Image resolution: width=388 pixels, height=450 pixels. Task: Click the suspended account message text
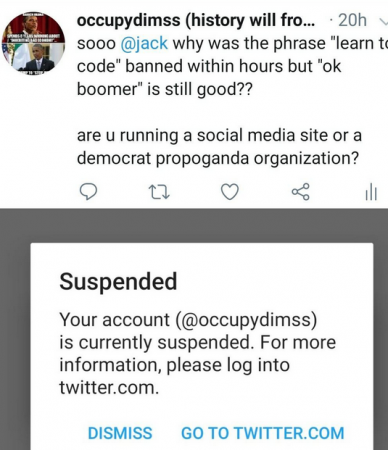coord(197,354)
